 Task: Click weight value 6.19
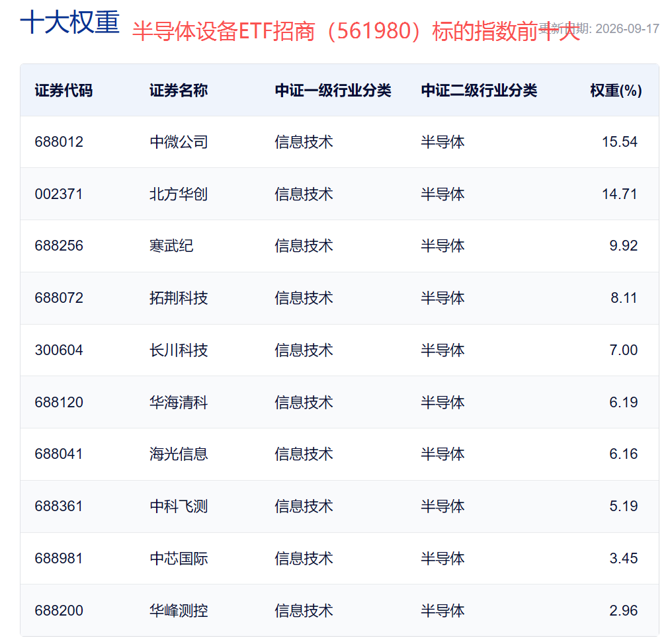pos(623,402)
